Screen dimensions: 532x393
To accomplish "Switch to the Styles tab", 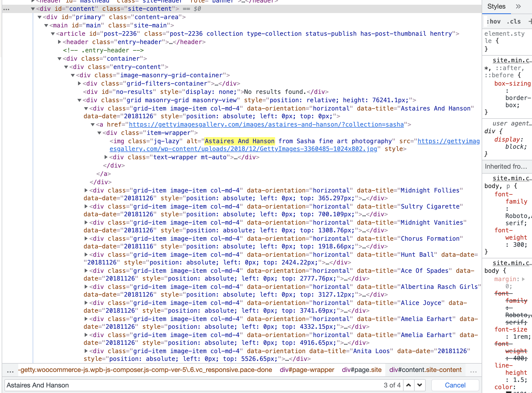I will point(496,6).
